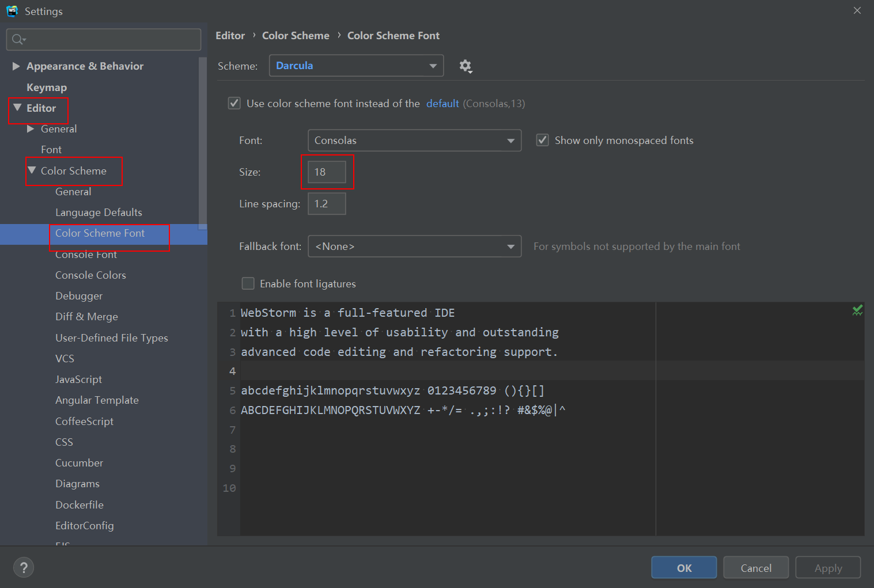Select Cucumber item
Screen dimensions: 874x588
79,463
